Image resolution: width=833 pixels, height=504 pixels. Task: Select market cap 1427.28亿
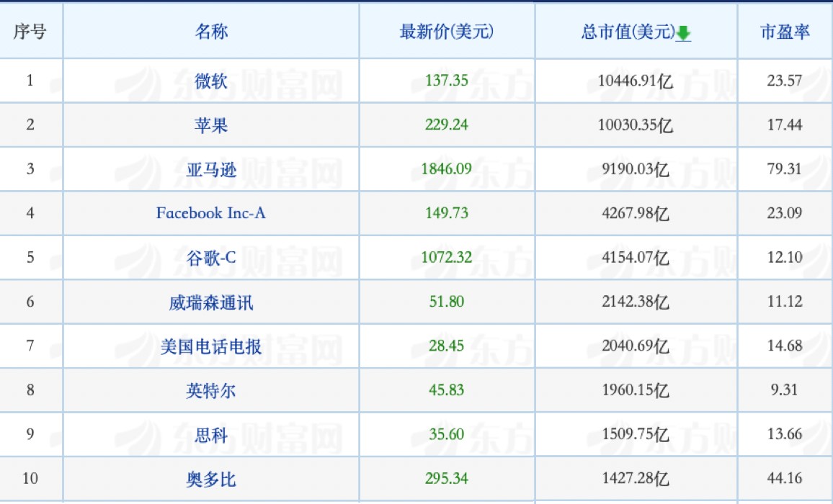pos(636,479)
